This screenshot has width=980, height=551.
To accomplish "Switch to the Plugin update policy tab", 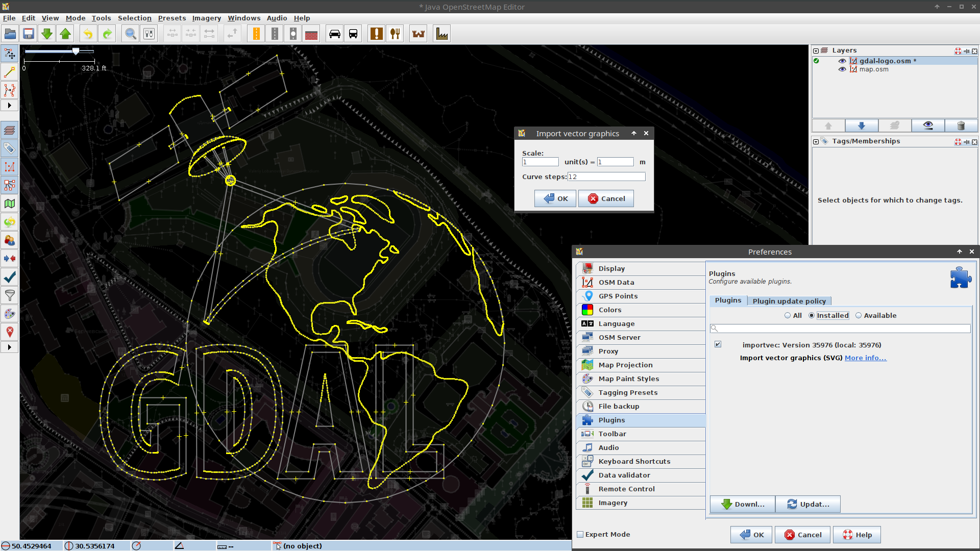I will [789, 300].
